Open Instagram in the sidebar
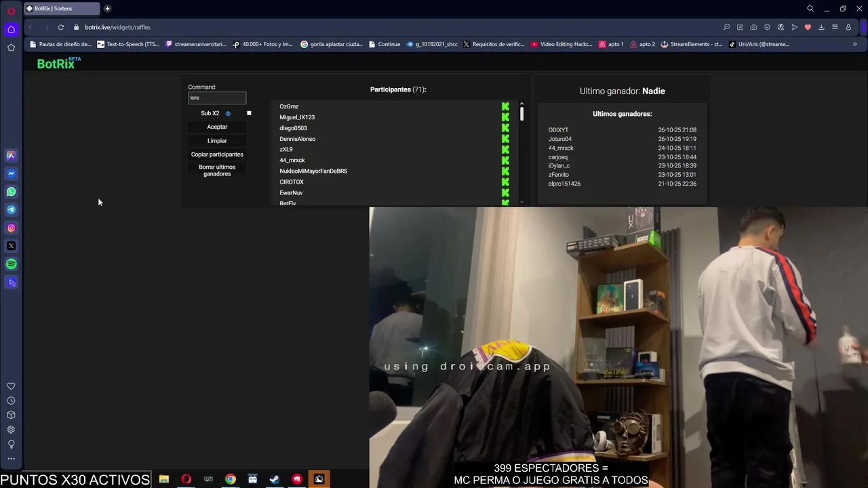 (11, 228)
